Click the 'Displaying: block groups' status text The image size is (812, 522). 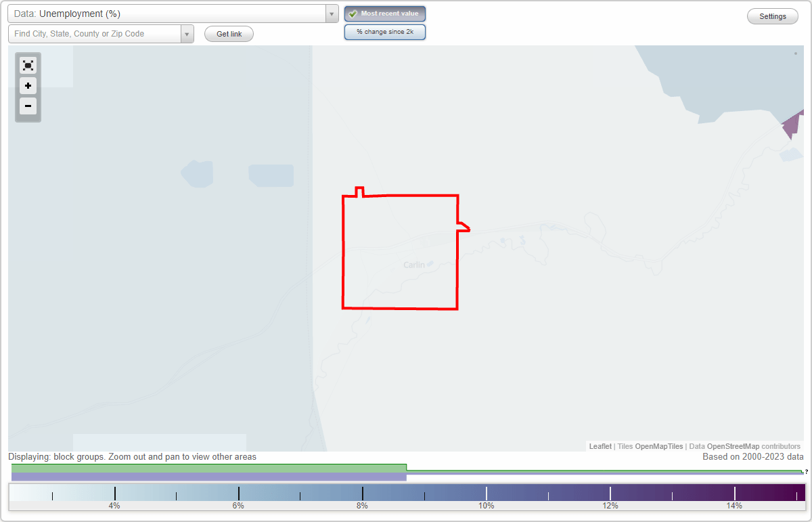(x=132, y=457)
